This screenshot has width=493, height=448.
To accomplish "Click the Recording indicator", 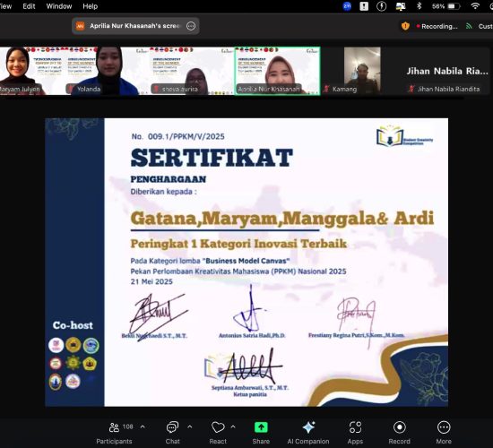I will 437,26.
